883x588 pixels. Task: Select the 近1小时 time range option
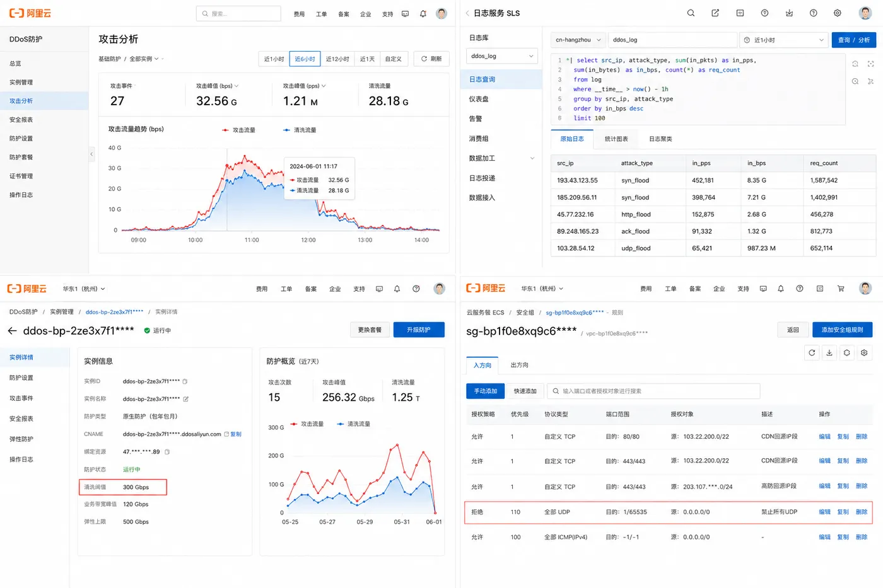pos(274,59)
